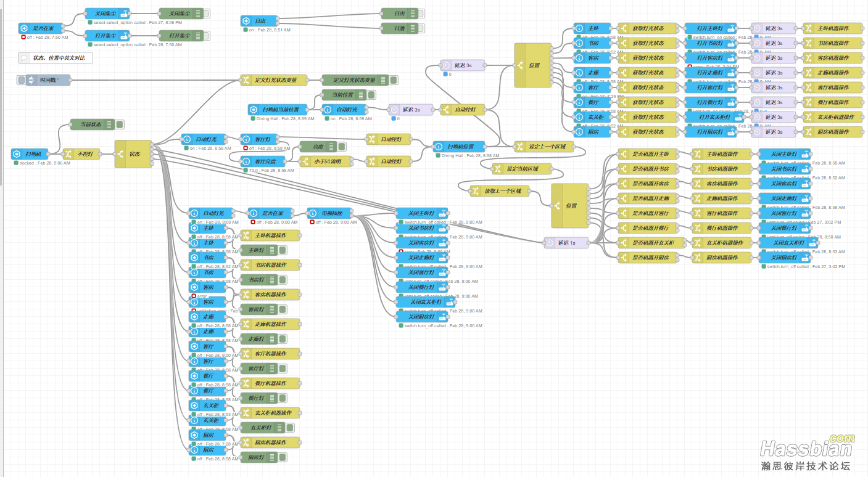Click the info icon on 扫地机位置 node
Viewport: 868px width, 477px height.
[x=438, y=147]
